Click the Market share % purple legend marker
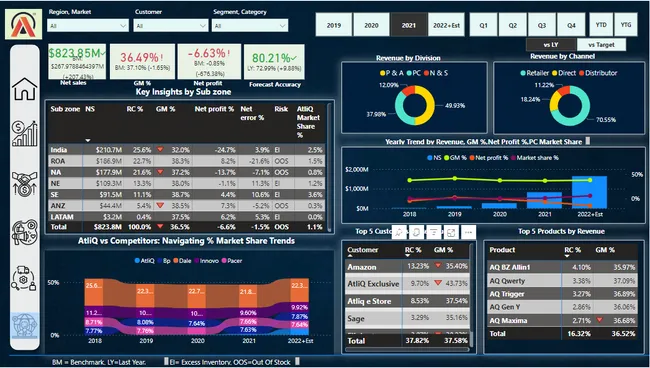 tap(513, 158)
